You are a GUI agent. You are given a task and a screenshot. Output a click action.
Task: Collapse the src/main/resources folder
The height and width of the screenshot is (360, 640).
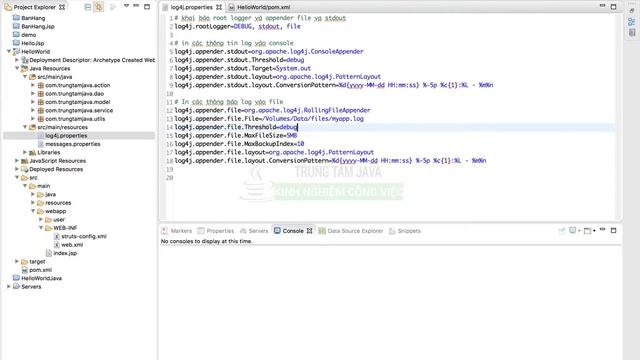[x=25, y=127]
